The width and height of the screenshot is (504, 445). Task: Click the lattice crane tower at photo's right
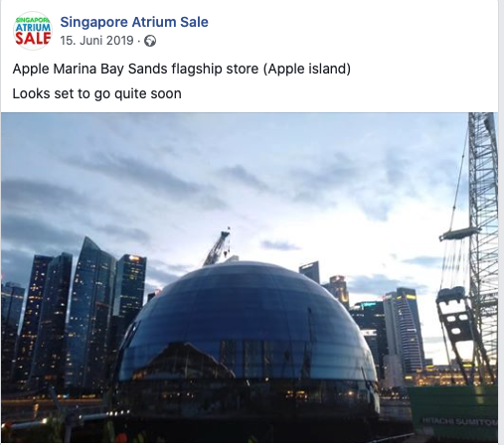[x=483, y=231]
